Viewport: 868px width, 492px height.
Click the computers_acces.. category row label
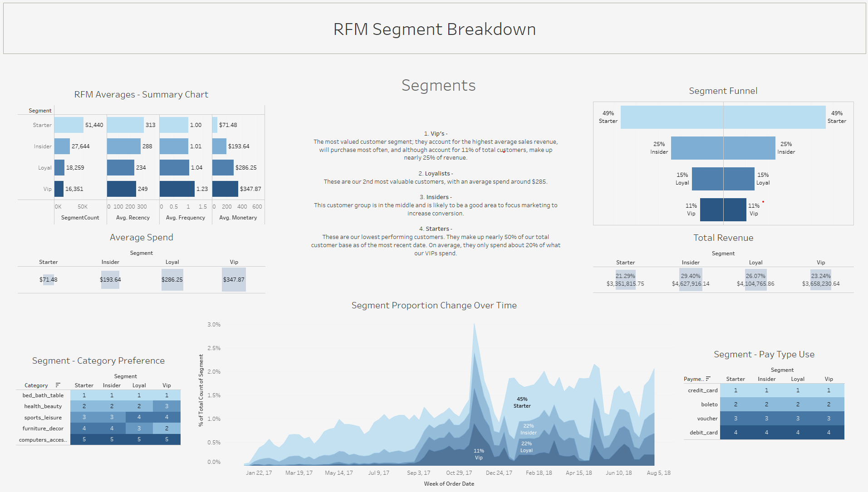(x=43, y=439)
